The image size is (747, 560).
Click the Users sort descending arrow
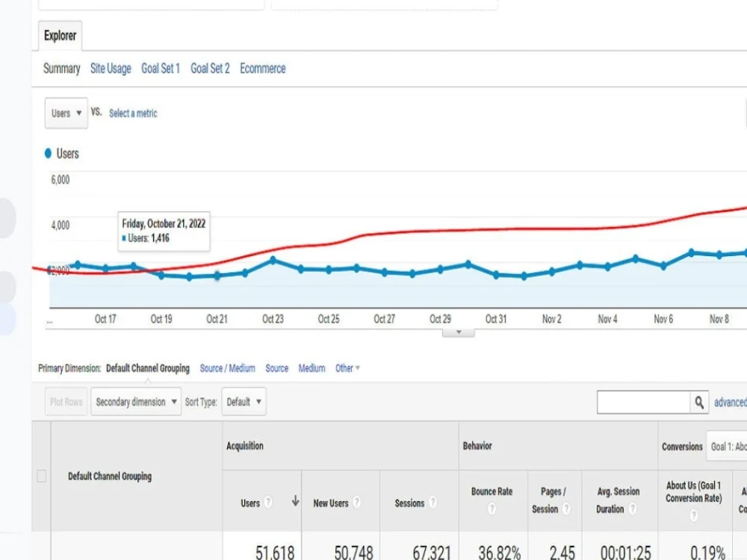(295, 500)
